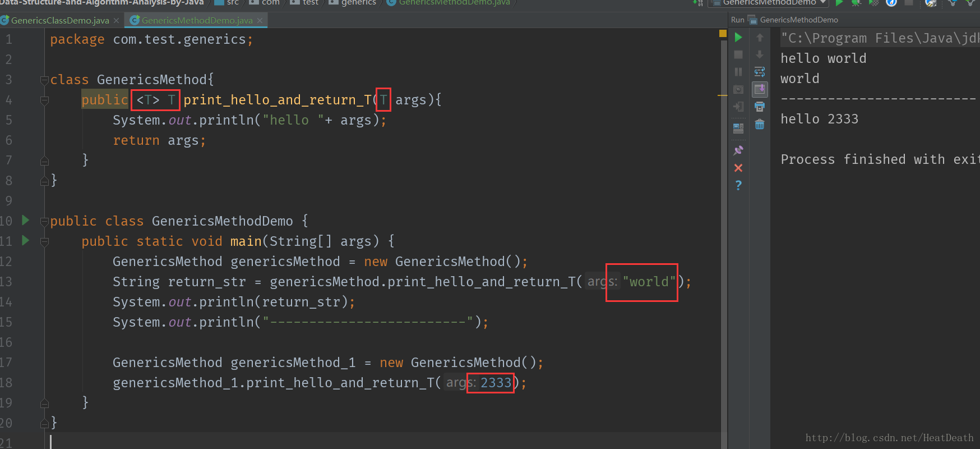Click 'return_str' variable declaration on line 13
Viewport: 980px width, 449px height.
click(x=207, y=282)
